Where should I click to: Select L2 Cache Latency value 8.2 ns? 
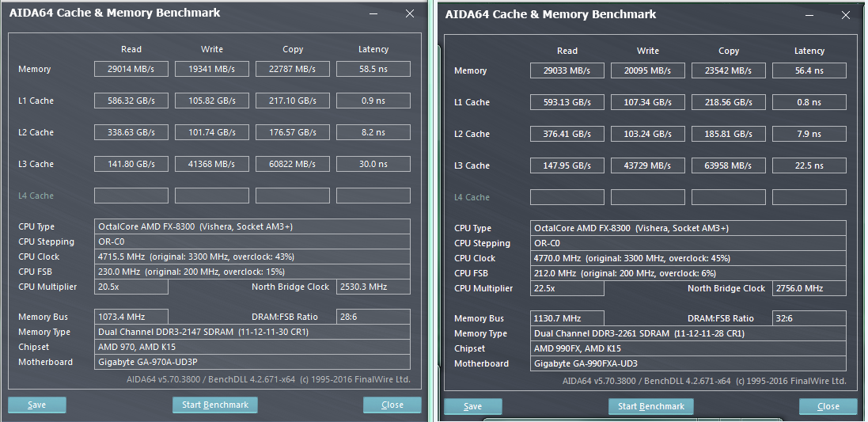tap(373, 132)
